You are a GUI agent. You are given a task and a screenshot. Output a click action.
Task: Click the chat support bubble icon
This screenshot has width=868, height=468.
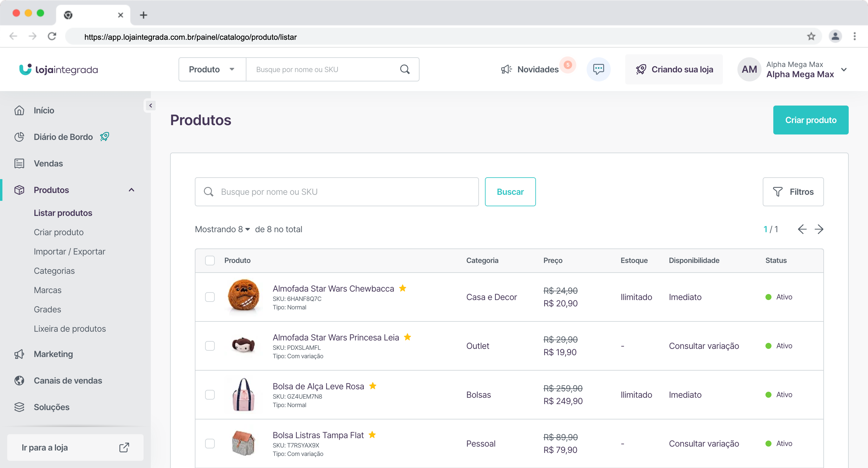point(598,69)
